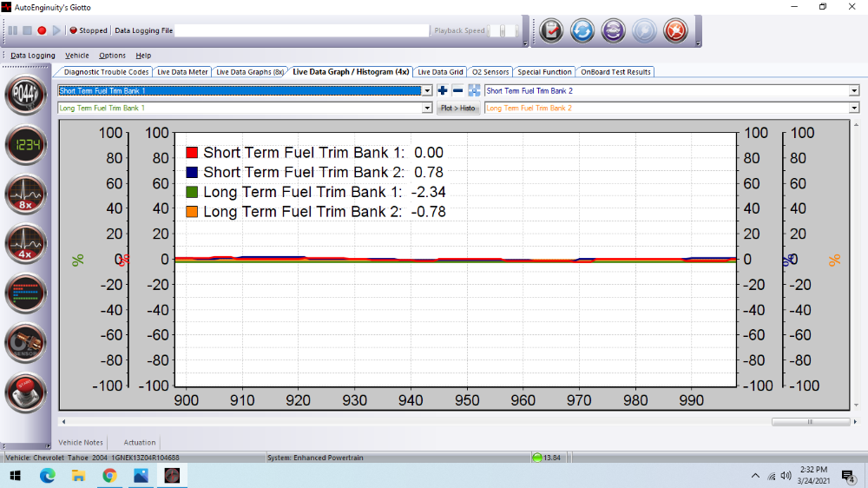Click the red record data logging button

tap(42, 30)
